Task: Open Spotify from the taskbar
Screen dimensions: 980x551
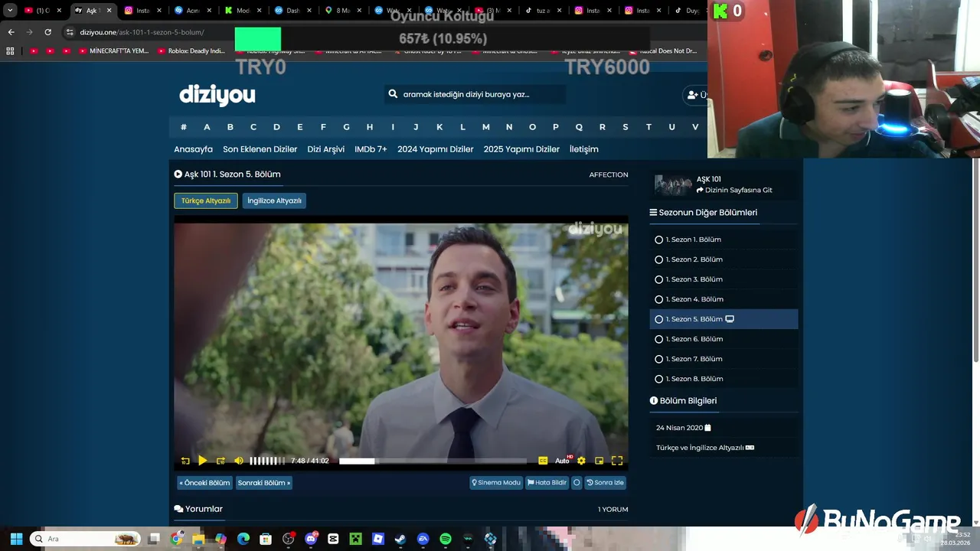Action: (446, 539)
